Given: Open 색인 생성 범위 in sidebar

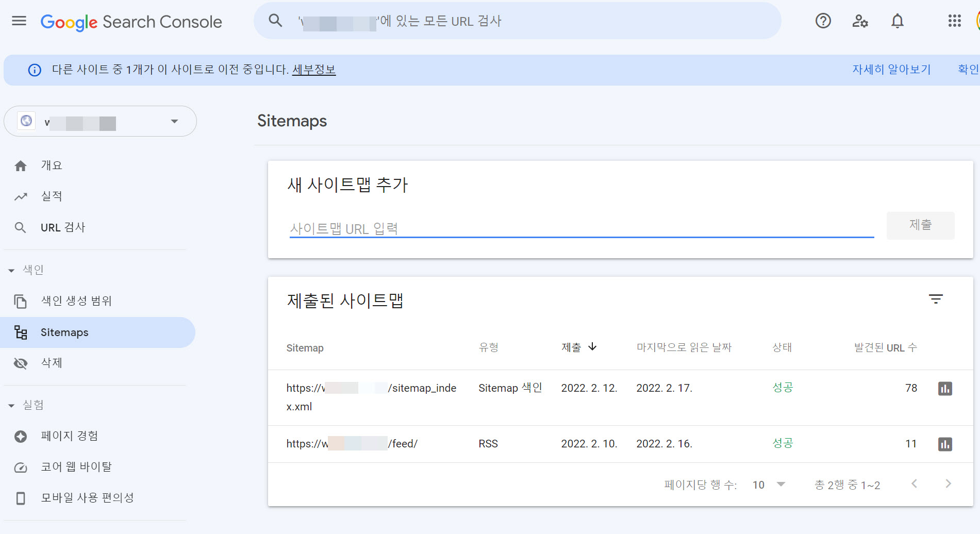Looking at the screenshot, I should coord(77,301).
